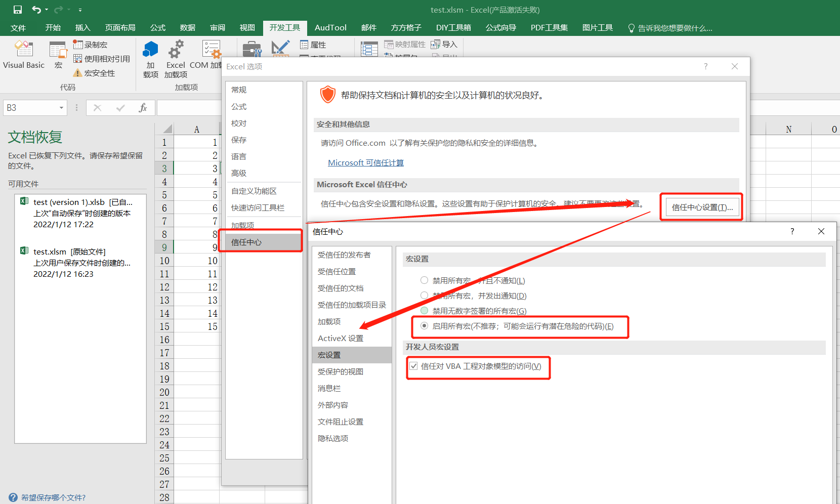The height and width of the screenshot is (504, 840).
Task: Click the Save icon in the quick access toolbar
Action: [18, 10]
